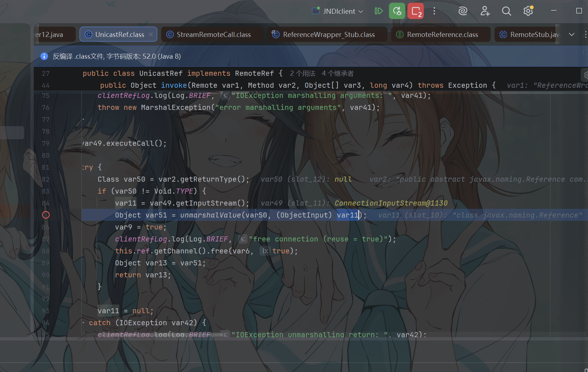Toggle the breakpoint on the unmarshalValue line
The width and height of the screenshot is (588, 372).
coord(46,215)
